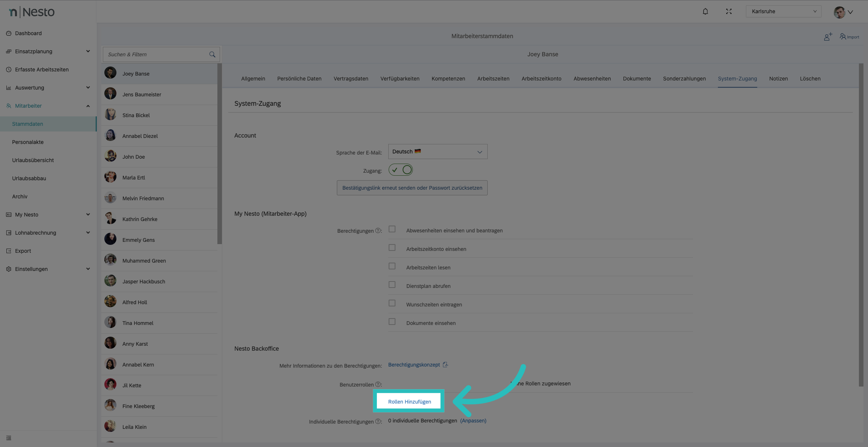Switch to the Vertragsdaten tab
Viewport: 868px width, 447px height.
[x=350, y=79]
